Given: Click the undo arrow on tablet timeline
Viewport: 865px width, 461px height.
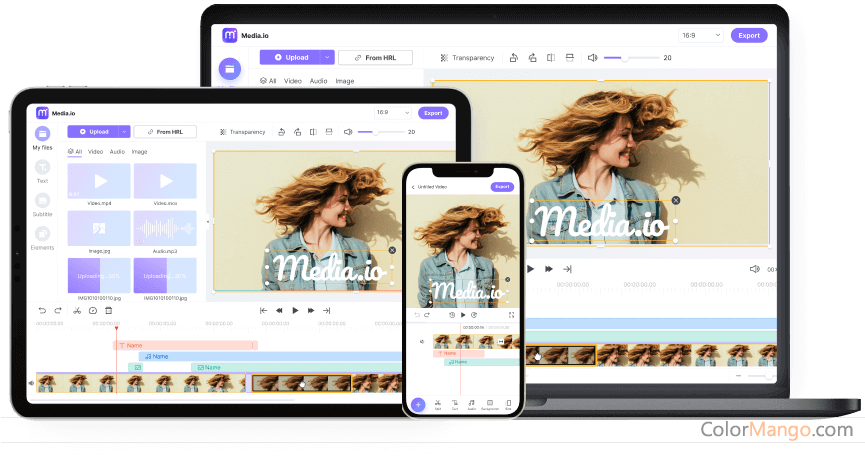Looking at the screenshot, I should click(x=42, y=310).
